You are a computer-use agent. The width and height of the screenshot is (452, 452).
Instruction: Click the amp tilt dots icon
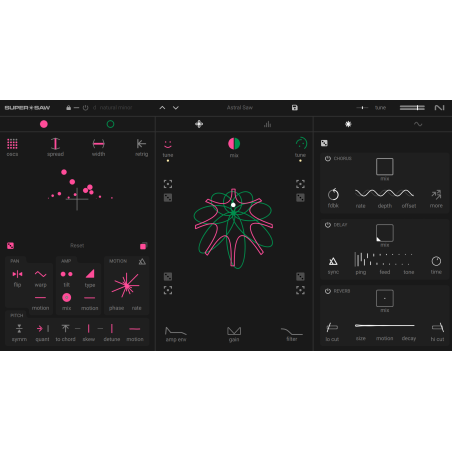point(66,274)
